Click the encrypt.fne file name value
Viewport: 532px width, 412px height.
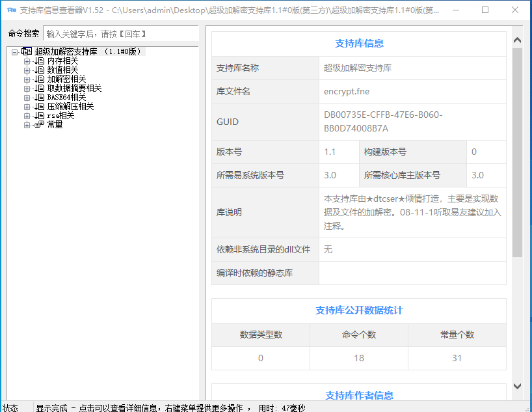(346, 91)
